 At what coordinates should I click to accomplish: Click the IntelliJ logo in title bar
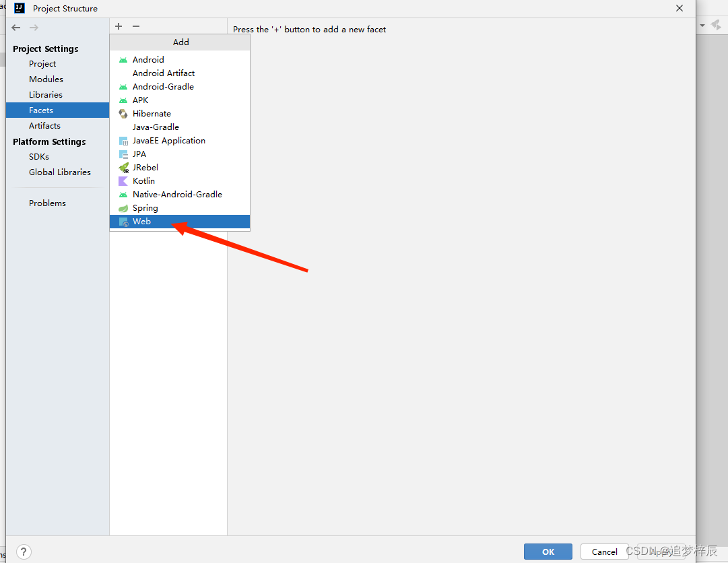point(20,8)
